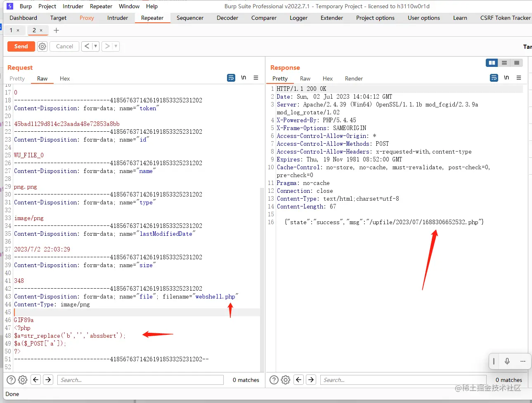Go back to the previous request in history
The height and width of the screenshot is (403, 532).
[87, 46]
